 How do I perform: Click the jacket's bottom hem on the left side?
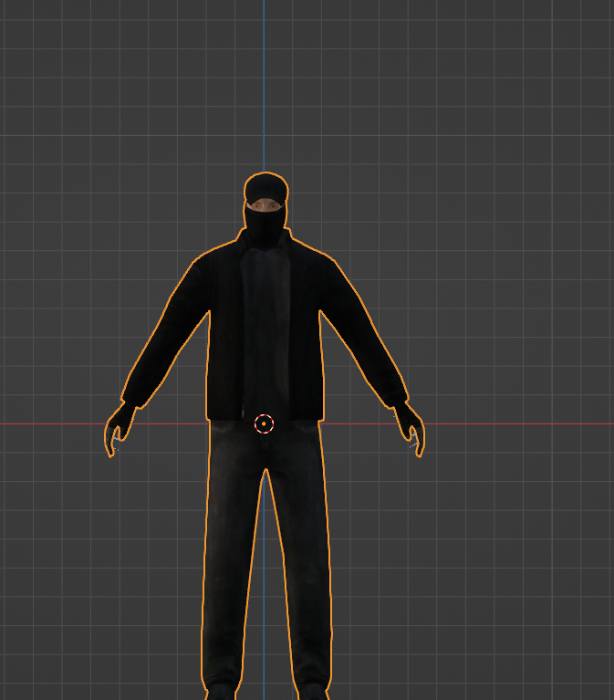click(x=224, y=413)
